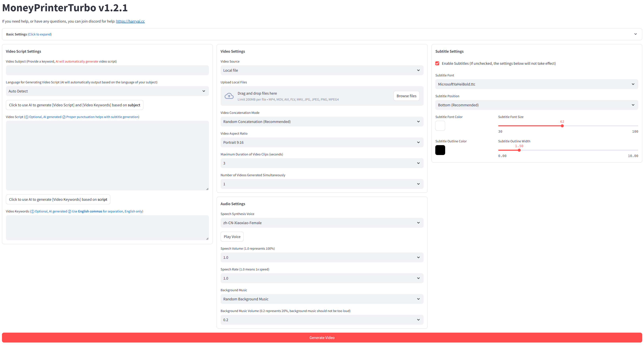
Task: Open the Subtitle Position dropdown
Action: tap(536, 105)
